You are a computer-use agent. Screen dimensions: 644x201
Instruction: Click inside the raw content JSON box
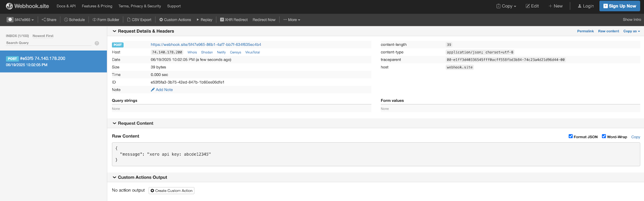pos(376,154)
